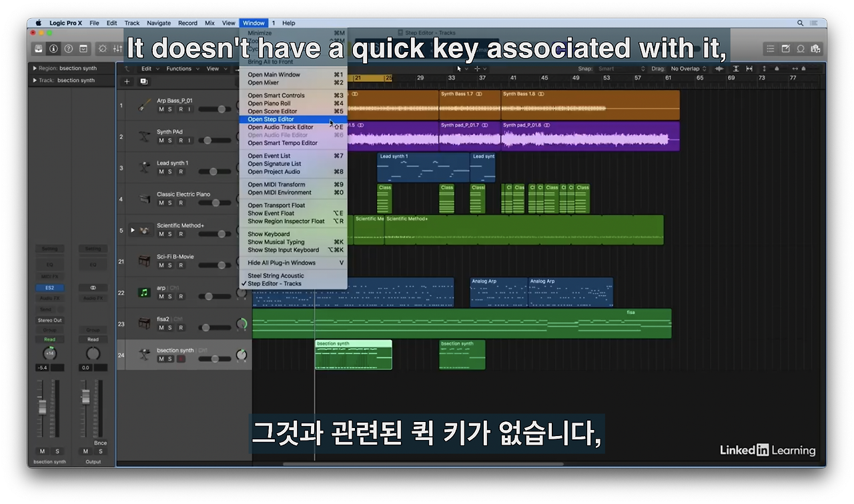854x504 pixels.
Task: Choose Open Piano Roll menu item
Action: 294,103
